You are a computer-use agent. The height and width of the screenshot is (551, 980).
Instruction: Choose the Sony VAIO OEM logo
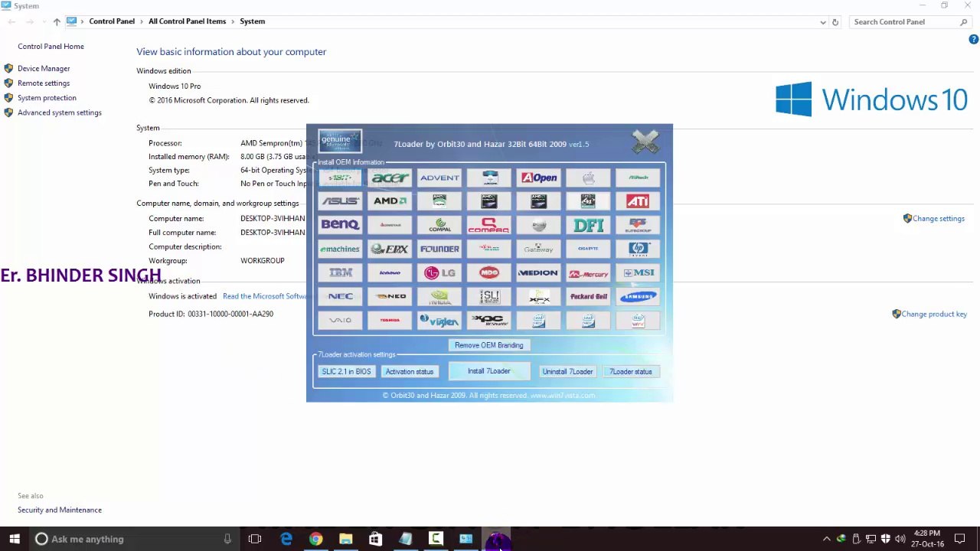click(341, 321)
